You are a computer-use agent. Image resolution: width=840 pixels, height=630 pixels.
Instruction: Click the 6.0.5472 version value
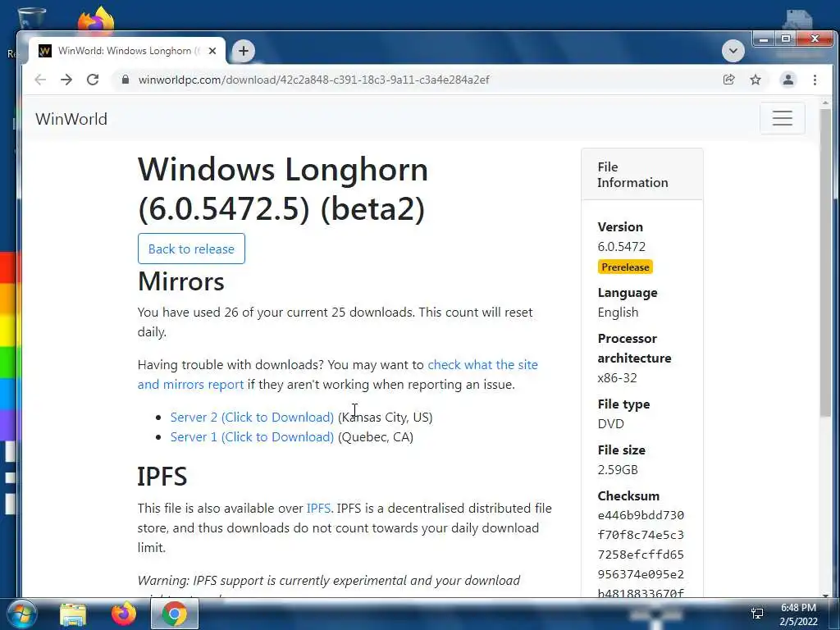pyautogui.click(x=622, y=246)
